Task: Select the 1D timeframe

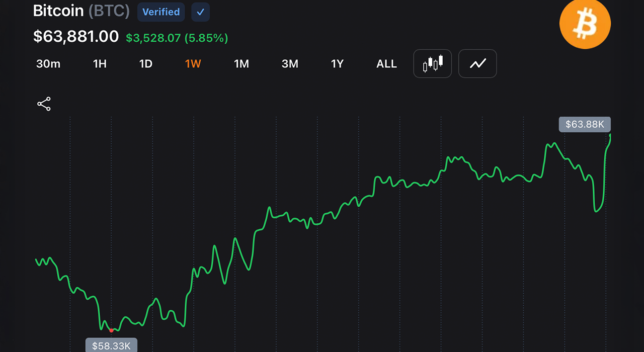Action: [x=145, y=64]
